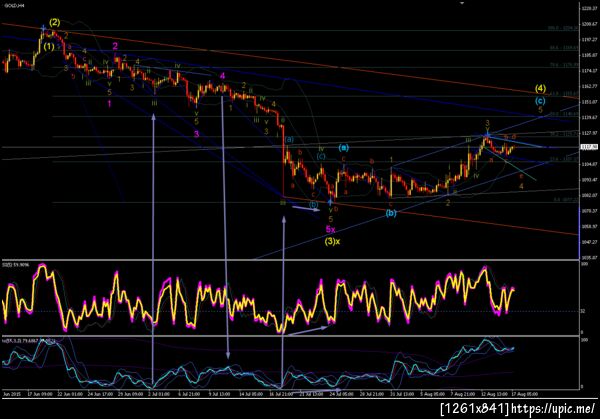Viewport: 600px width, 419px height.
Task: Click the 16 Jul 21:00 time axis label
Action: tap(281, 394)
